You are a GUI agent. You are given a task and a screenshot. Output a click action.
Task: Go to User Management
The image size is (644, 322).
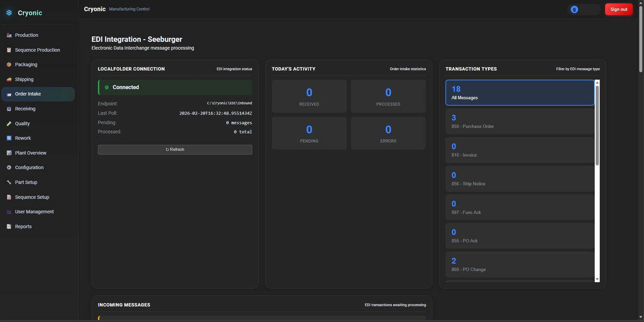pos(33,211)
